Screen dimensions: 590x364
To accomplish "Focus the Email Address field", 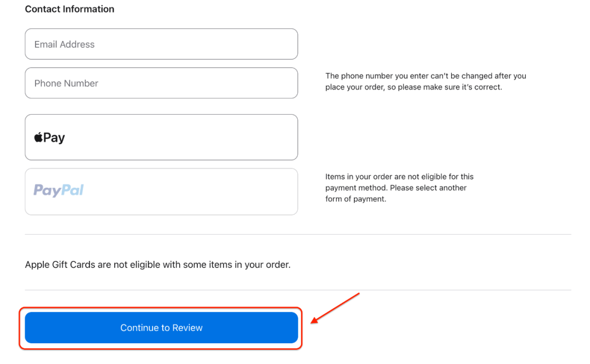I will [x=161, y=44].
